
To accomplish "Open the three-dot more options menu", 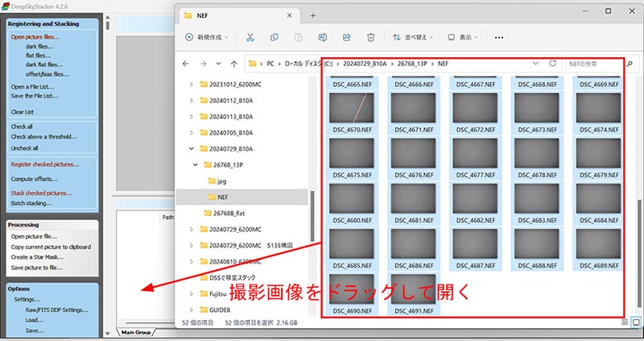I will tap(499, 37).
